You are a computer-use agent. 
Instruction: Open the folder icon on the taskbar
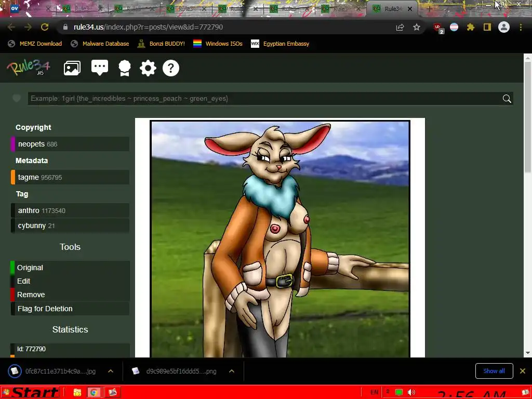[77, 393]
